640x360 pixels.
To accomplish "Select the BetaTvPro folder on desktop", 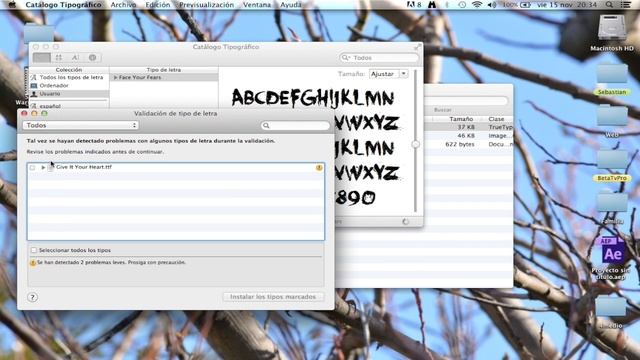I will [x=612, y=160].
